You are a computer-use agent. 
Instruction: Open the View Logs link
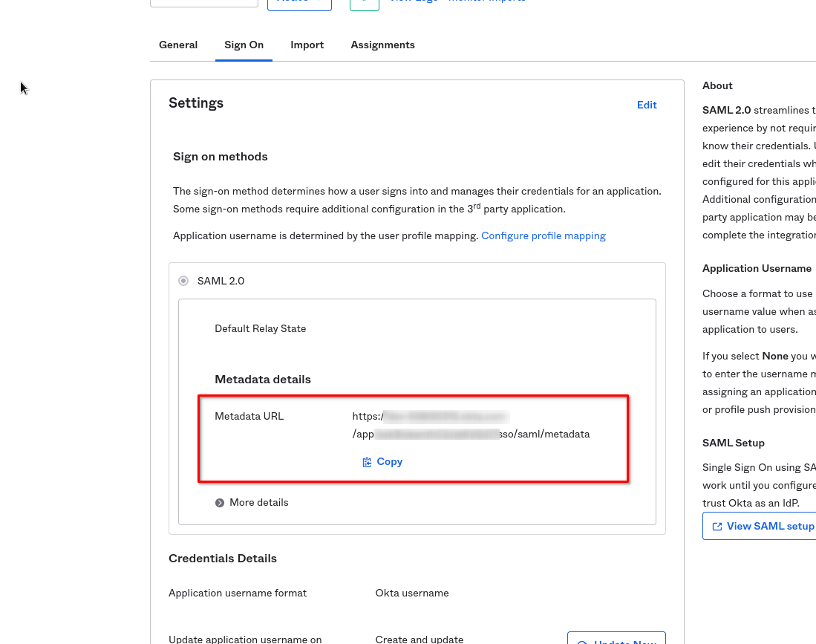416,2
